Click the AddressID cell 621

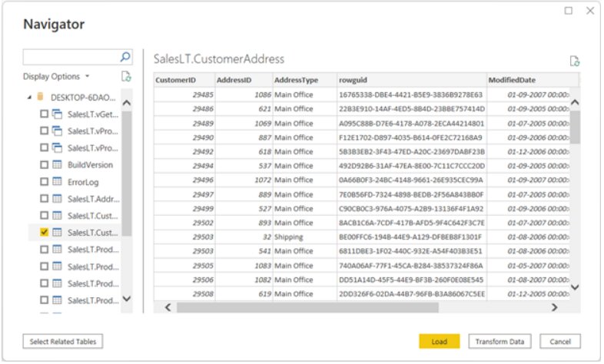(x=244, y=109)
